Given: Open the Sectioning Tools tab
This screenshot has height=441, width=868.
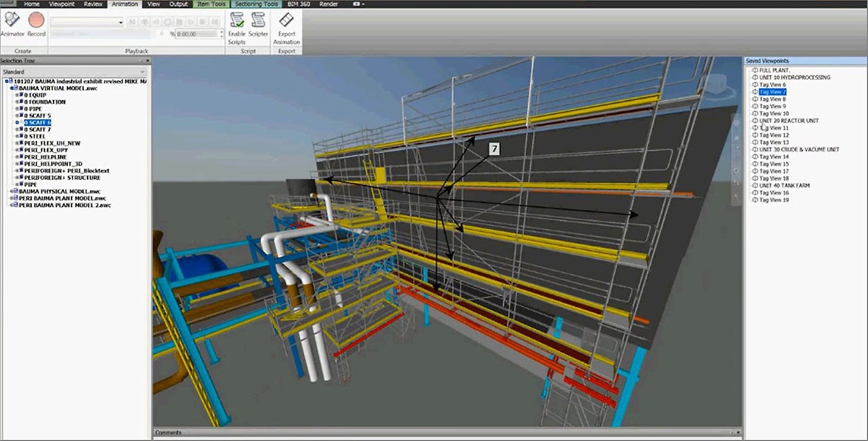Looking at the screenshot, I should [256, 4].
